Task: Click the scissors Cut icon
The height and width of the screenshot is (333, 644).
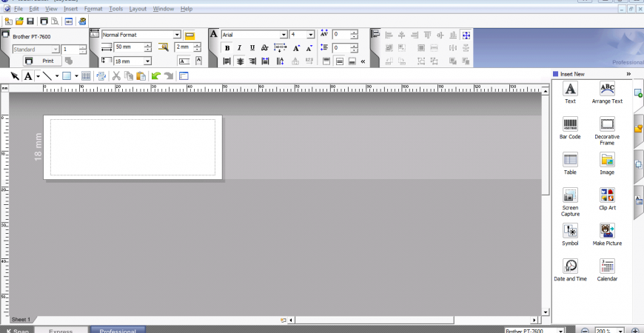Action: click(116, 76)
